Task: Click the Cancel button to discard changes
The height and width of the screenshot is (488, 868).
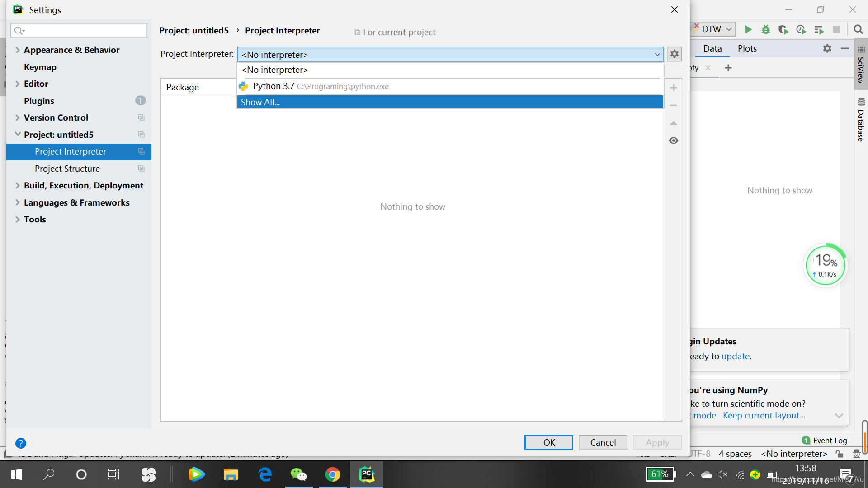Action: [x=603, y=442]
